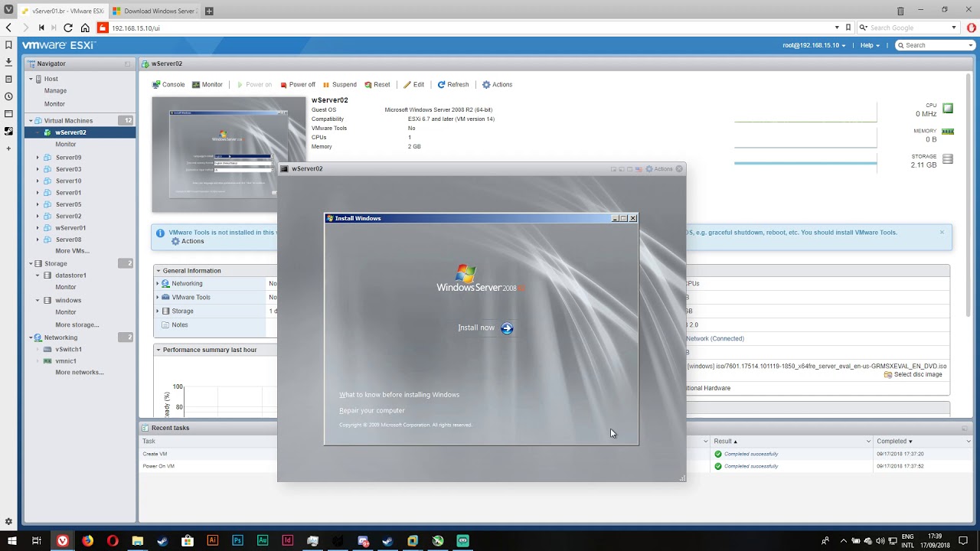Open the root@192.168.15.10 user menu
Viewport: 980px width, 551px height.
pyautogui.click(x=814, y=46)
